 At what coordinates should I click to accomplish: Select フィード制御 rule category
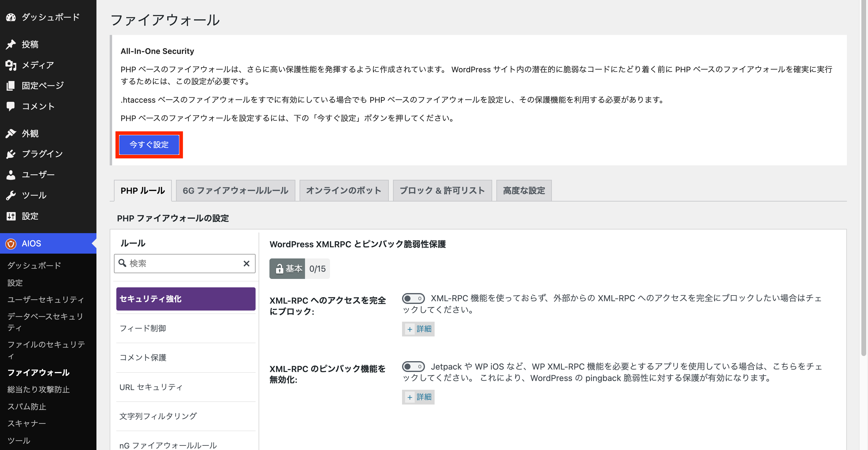[x=186, y=328]
